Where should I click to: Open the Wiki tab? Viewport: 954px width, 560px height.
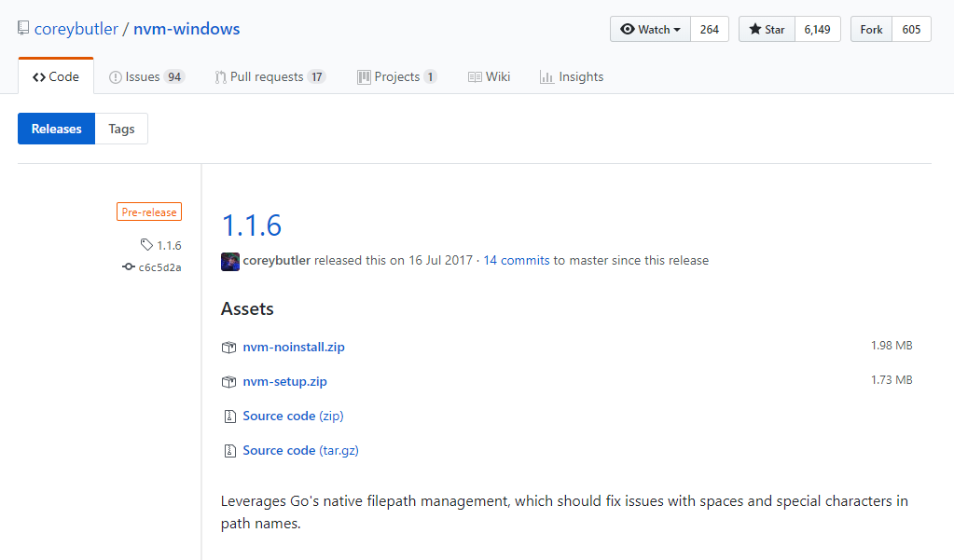point(489,76)
